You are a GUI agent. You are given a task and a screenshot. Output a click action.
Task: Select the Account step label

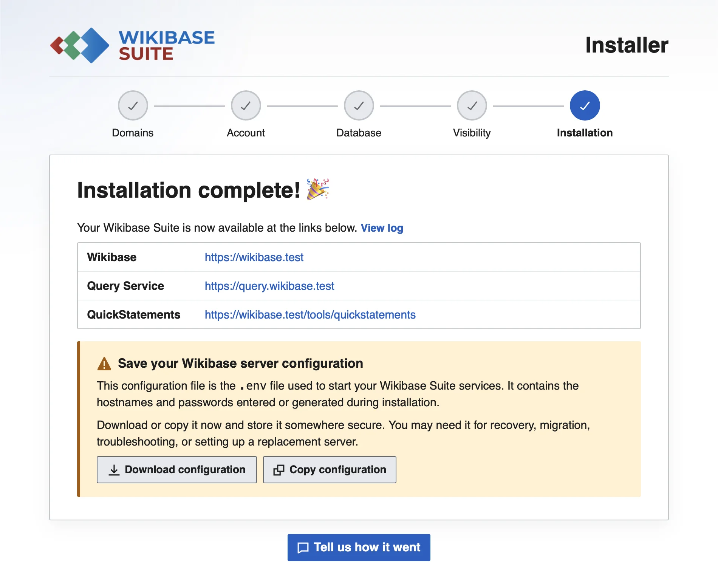click(x=246, y=133)
